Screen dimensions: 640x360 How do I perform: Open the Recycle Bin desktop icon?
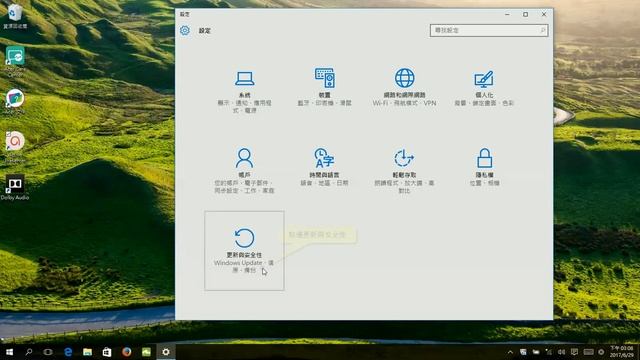[15, 16]
